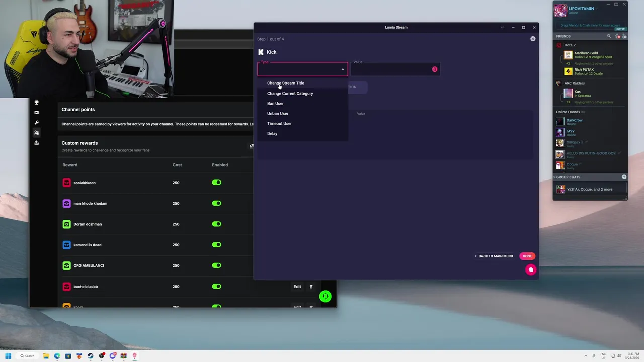The width and height of the screenshot is (644, 362).
Task: Click Back To Main Menu
Action: click(x=494, y=256)
